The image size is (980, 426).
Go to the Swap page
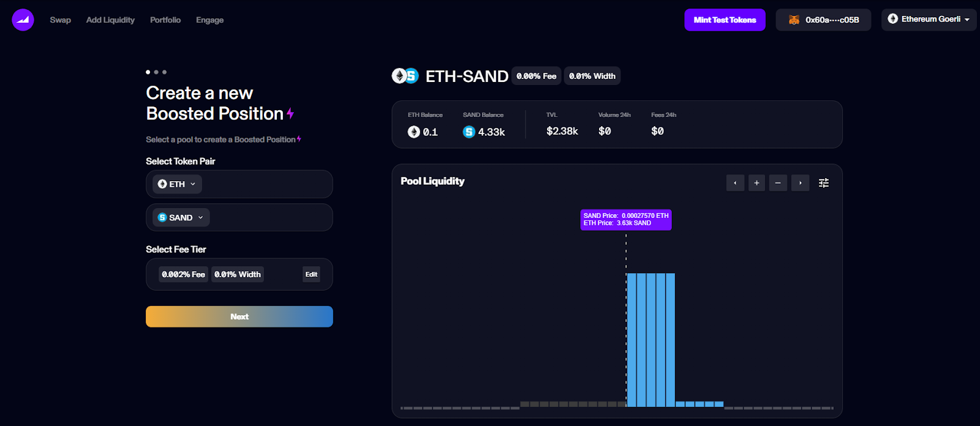[61, 20]
